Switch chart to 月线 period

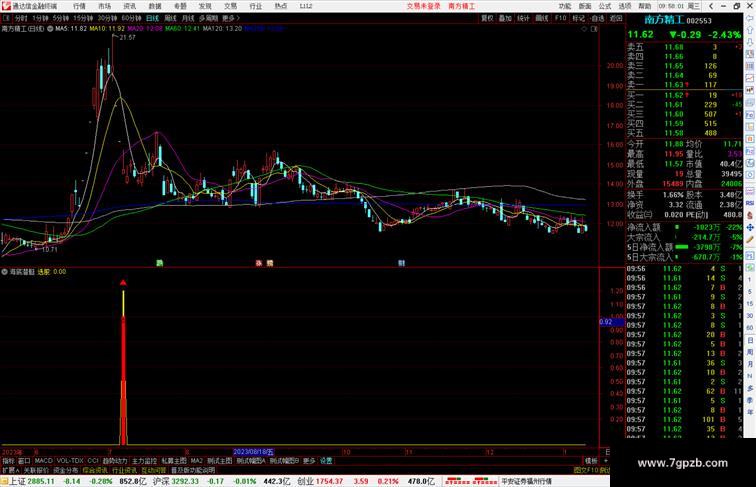coord(188,18)
